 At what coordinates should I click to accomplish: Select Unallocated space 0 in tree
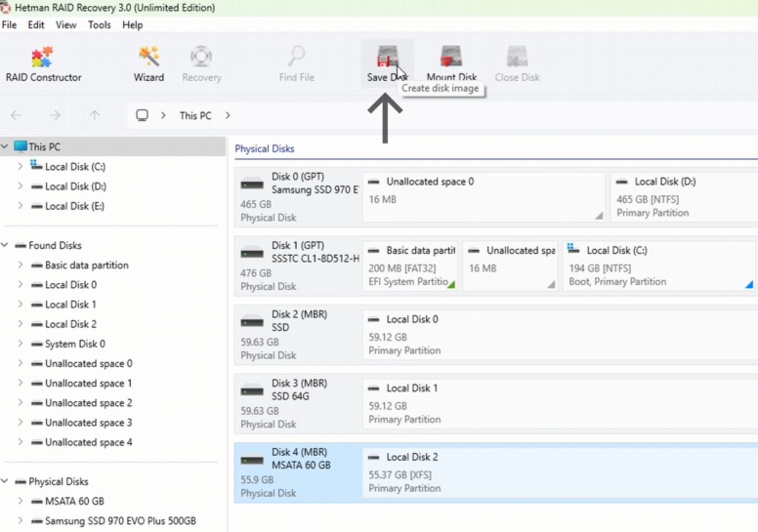coord(89,363)
